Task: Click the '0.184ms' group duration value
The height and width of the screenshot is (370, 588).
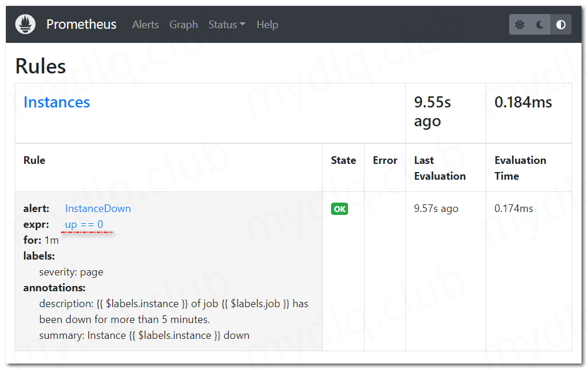Action: point(523,102)
